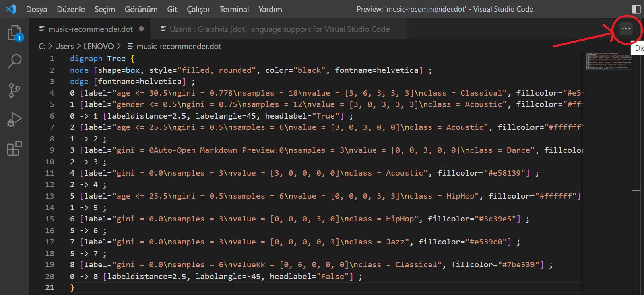The height and width of the screenshot is (295, 644).
Task: Click the color value "#3c39e5" on line 15
Action: 495,219
